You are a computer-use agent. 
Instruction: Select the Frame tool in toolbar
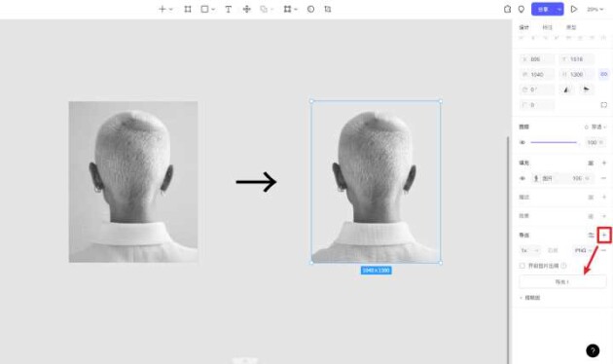point(188,9)
